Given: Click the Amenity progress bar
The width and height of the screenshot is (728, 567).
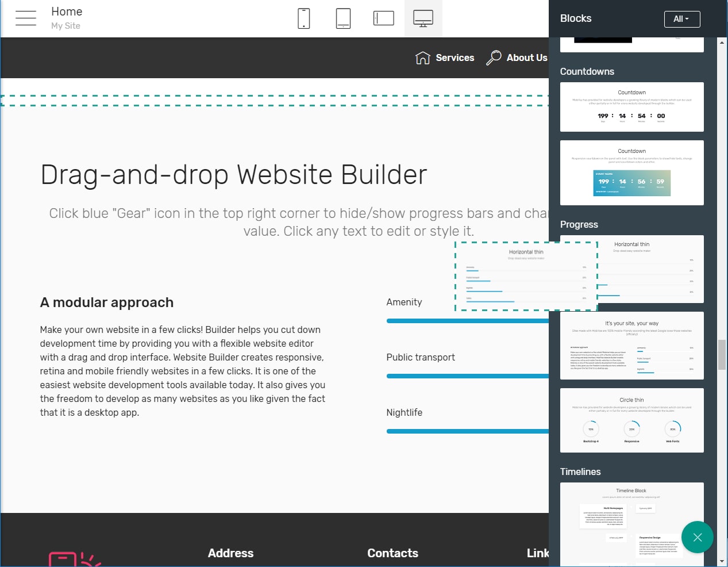Looking at the screenshot, I should point(465,321).
